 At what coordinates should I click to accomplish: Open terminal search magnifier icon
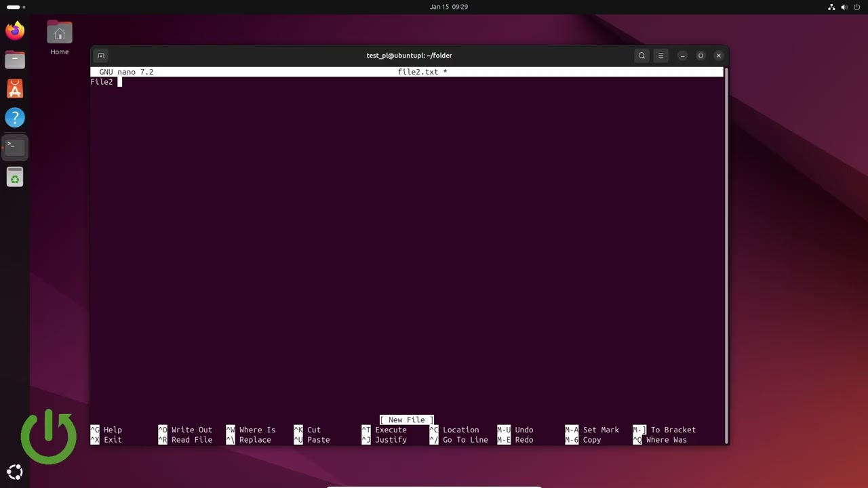642,56
